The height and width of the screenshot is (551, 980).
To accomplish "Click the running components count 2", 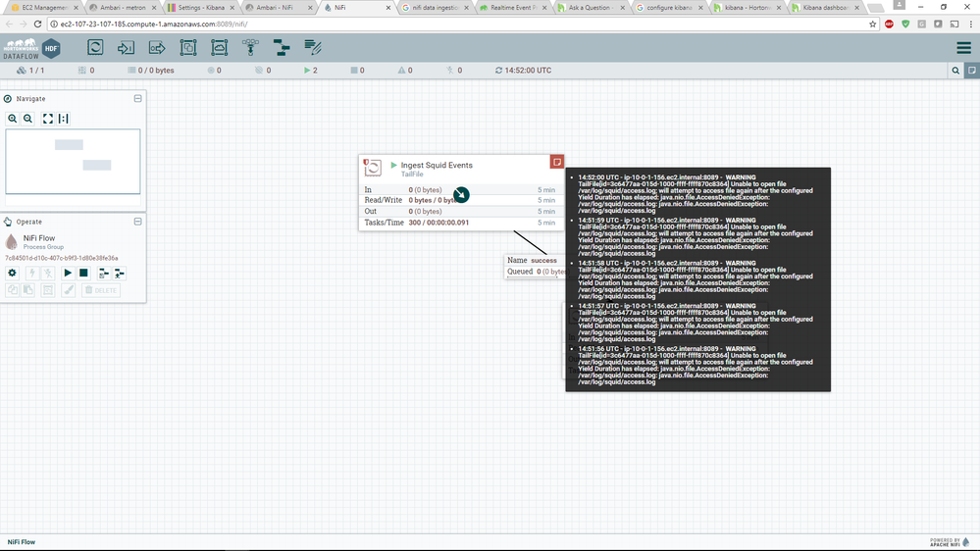I will (x=311, y=71).
